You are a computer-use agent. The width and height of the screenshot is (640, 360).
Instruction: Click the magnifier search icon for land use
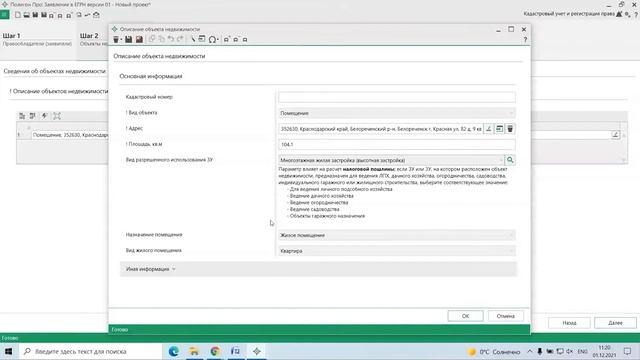pos(510,160)
